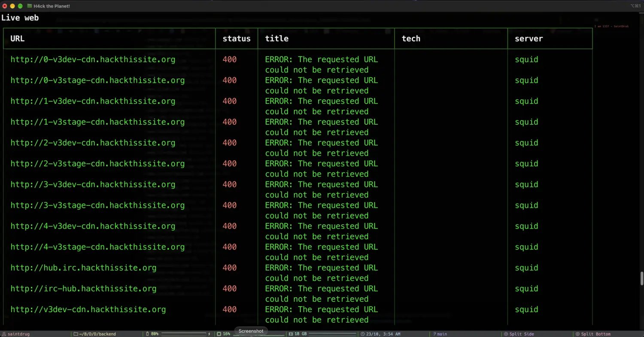Viewport: 644px width, 337px height.
Task: Click http://1-v3dev-cdn.hackthissite.org
Action: (x=93, y=101)
